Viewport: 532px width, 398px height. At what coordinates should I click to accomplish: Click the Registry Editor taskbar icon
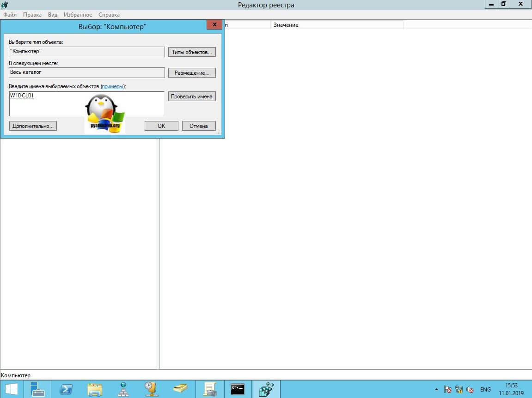click(267, 389)
